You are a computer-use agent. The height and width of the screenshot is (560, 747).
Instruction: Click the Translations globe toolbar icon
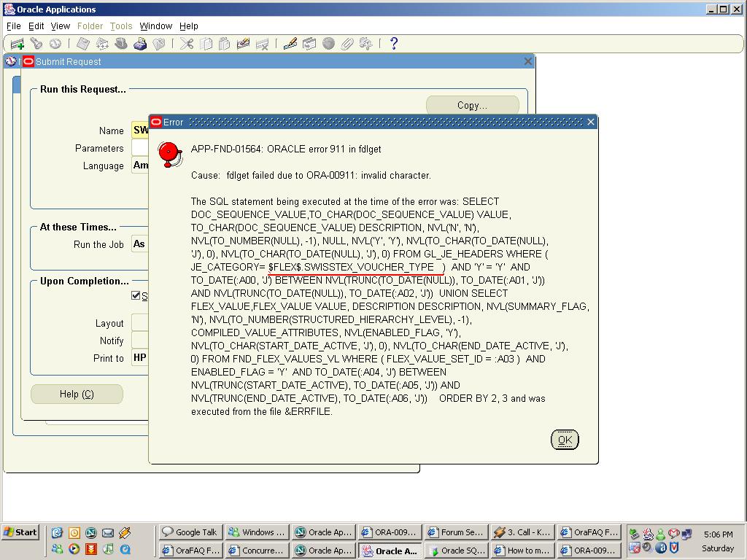click(x=328, y=44)
